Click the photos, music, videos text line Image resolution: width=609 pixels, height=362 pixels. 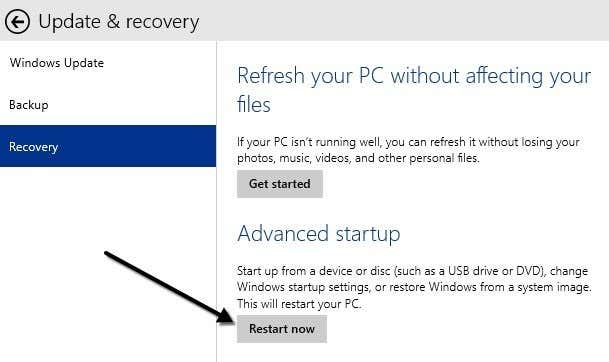tap(358, 158)
